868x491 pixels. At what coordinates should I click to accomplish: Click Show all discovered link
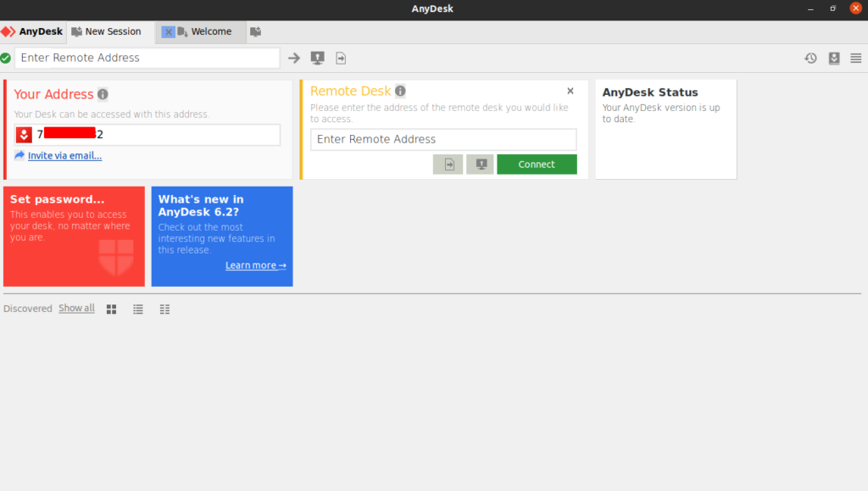coord(76,309)
